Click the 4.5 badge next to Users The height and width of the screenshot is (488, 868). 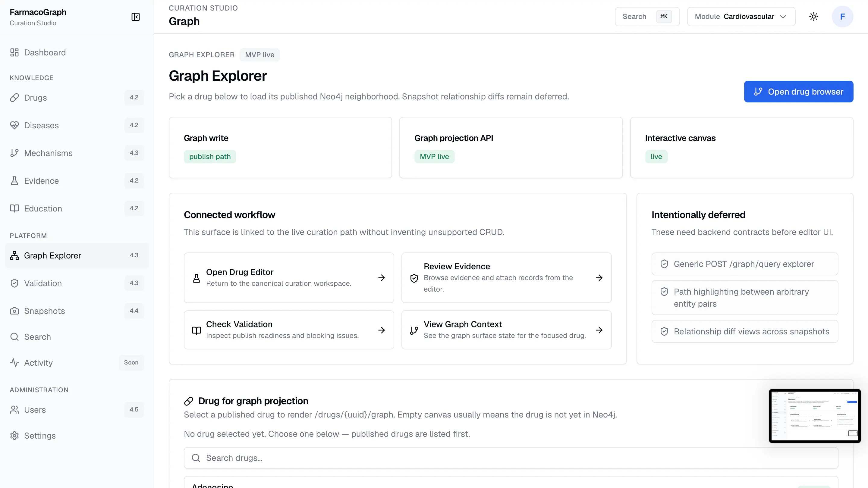pos(134,410)
